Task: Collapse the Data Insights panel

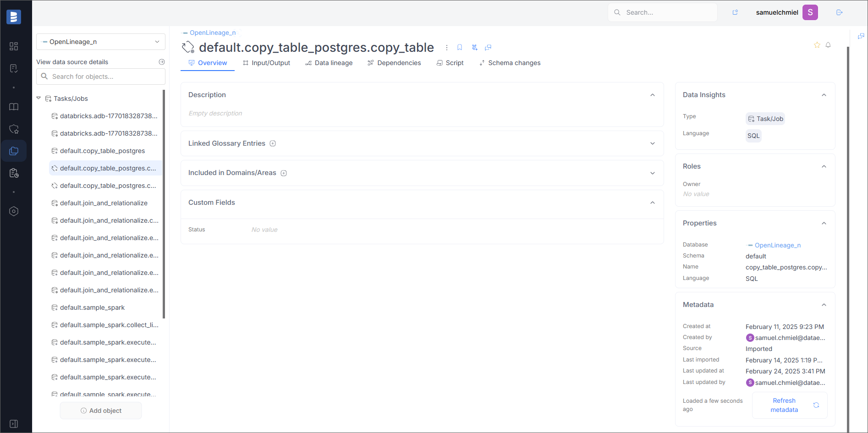Action: click(824, 95)
